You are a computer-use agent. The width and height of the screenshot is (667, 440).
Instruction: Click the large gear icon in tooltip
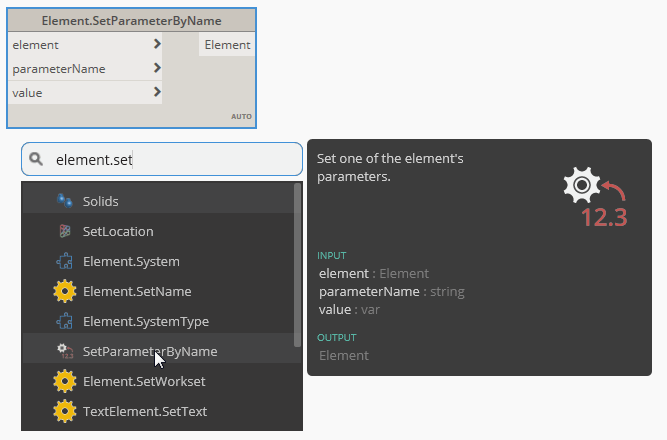pyautogui.click(x=581, y=186)
